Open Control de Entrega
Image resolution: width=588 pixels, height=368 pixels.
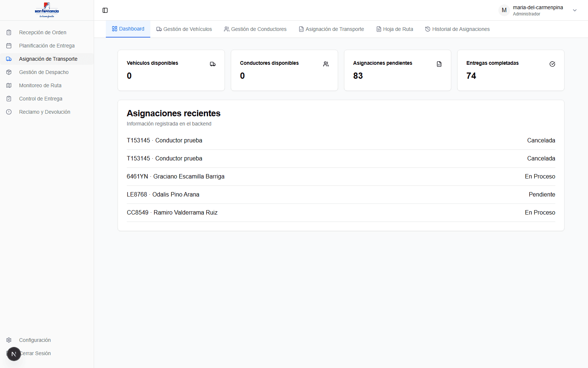pyautogui.click(x=47, y=99)
